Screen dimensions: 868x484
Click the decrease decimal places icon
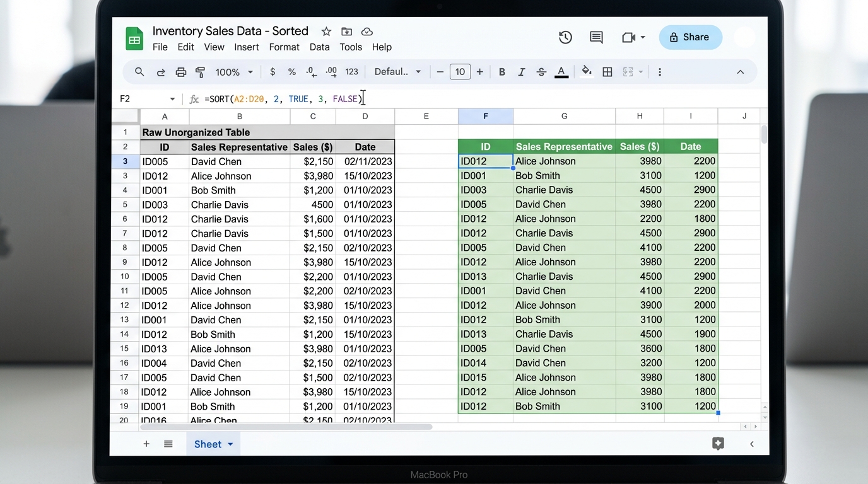click(x=311, y=72)
